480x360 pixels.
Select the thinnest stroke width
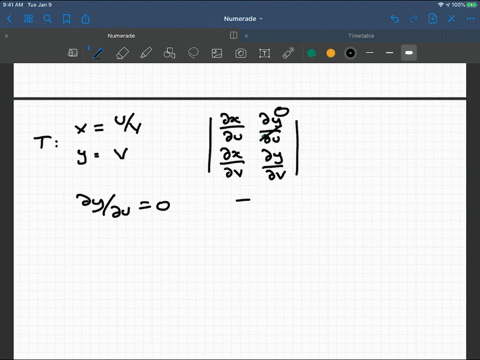pyautogui.click(x=370, y=53)
